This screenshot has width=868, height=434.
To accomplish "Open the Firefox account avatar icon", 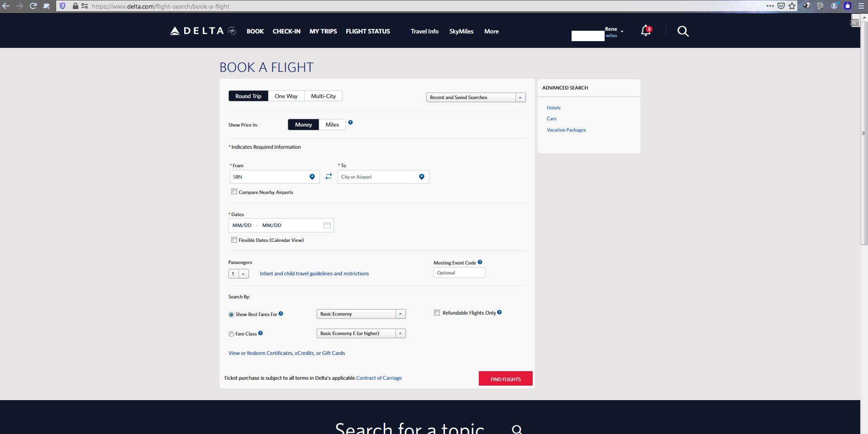I will (834, 6).
